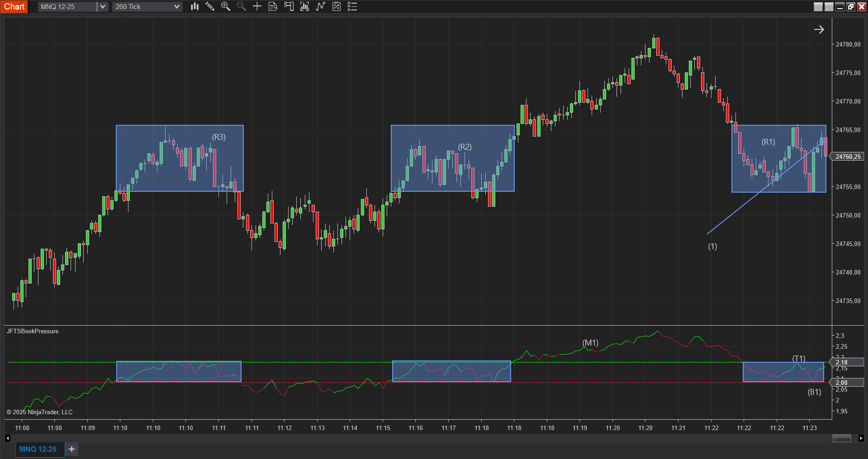
Task: Open the bar type candlestick icon
Action: coord(194,6)
